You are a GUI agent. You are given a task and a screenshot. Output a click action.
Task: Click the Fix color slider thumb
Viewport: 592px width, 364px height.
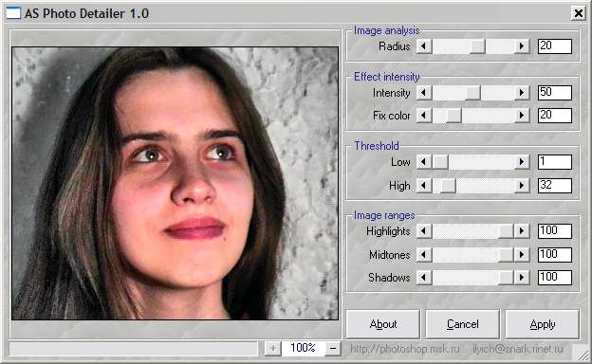pos(453,116)
